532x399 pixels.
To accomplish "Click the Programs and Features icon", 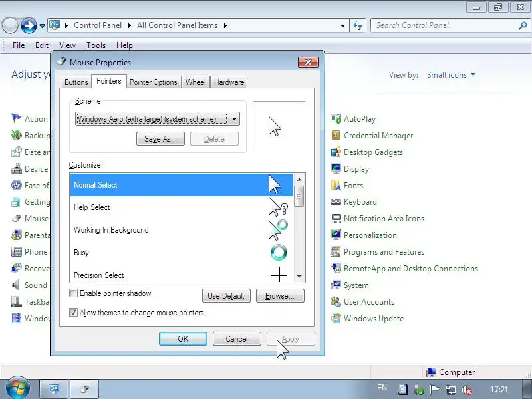I will pyautogui.click(x=336, y=252).
